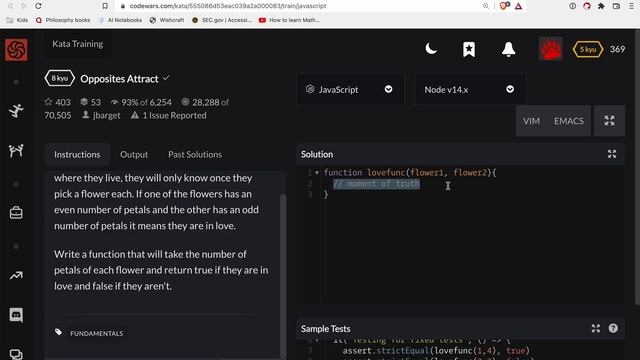Reload the browser page
This screenshot has height=360, width=640.
(38, 6)
